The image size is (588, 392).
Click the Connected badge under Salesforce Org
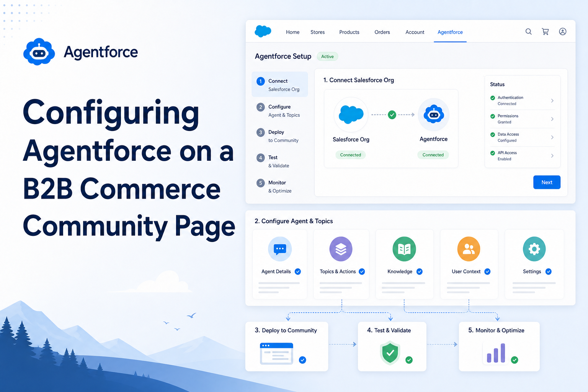[x=351, y=155]
